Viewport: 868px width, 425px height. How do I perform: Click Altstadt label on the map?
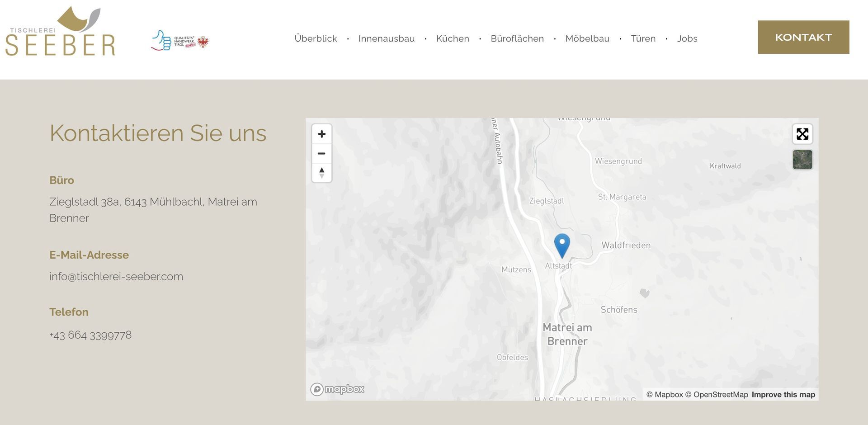pos(558,266)
